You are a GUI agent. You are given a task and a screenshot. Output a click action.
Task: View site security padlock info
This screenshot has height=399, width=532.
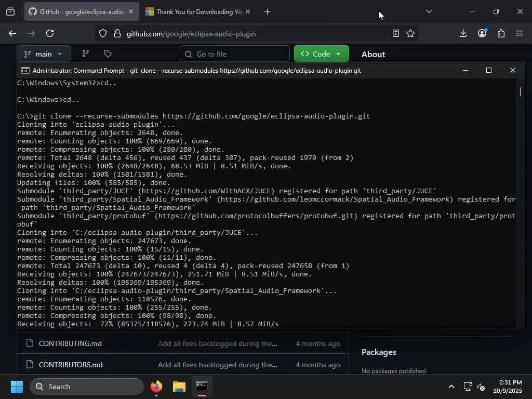point(117,34)
